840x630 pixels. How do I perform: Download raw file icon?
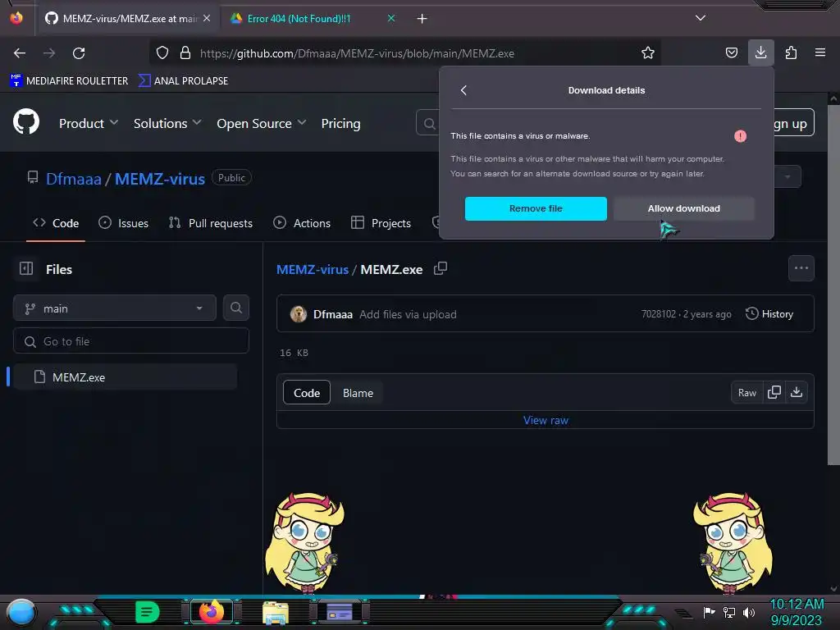pyautogui.click(x=797, y=392)
